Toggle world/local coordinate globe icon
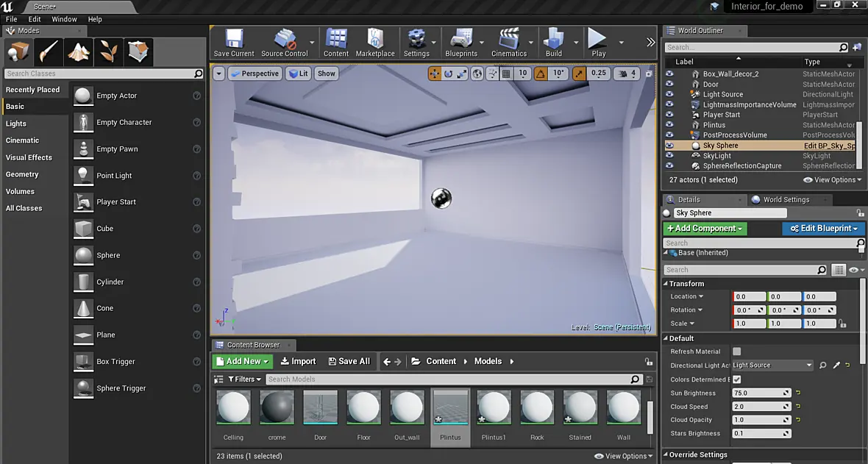The width and height of the screenshot is (868, 464). click(477, 73)
